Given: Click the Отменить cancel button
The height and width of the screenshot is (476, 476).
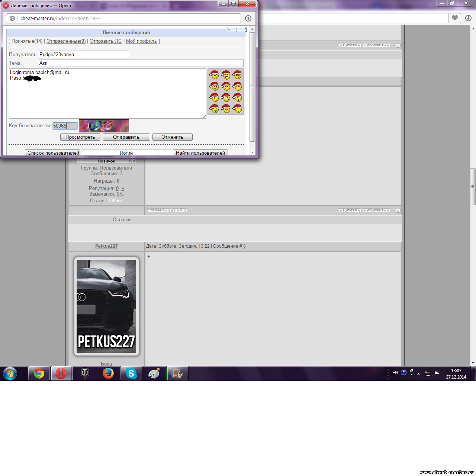Looking at the screenshot, I should [172, 137].
